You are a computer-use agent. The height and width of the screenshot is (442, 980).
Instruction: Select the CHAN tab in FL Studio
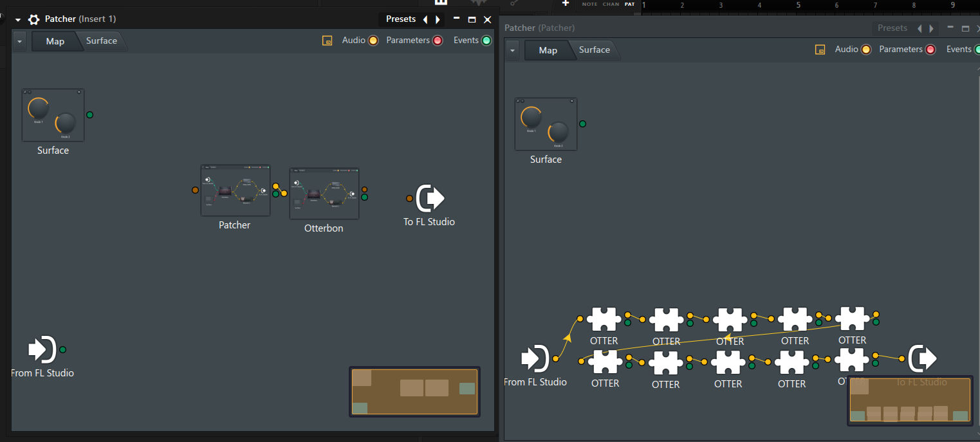pos(611,4)
